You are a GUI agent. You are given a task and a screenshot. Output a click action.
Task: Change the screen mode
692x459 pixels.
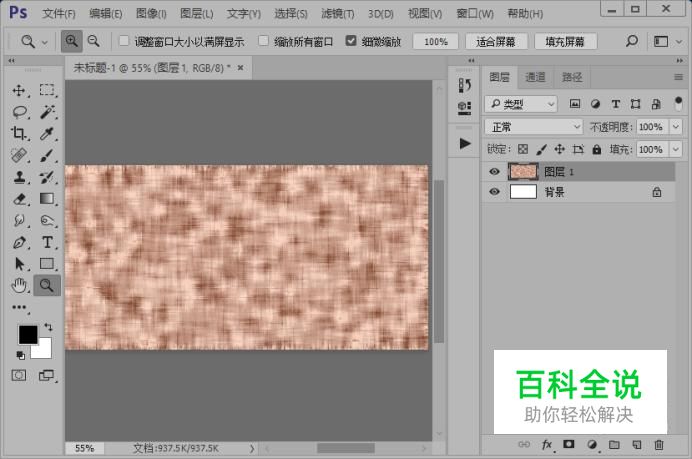[x=46, y=376]
